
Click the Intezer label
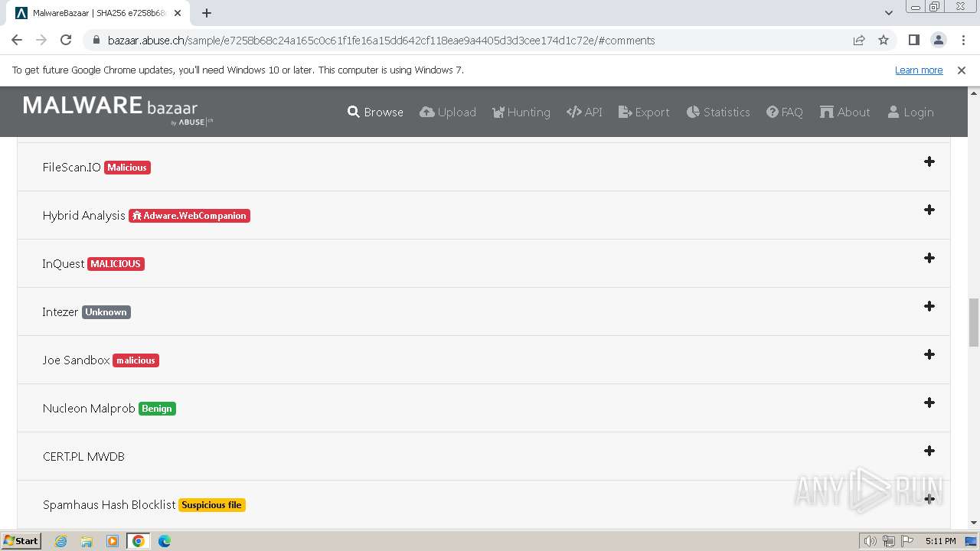[60, 312]
